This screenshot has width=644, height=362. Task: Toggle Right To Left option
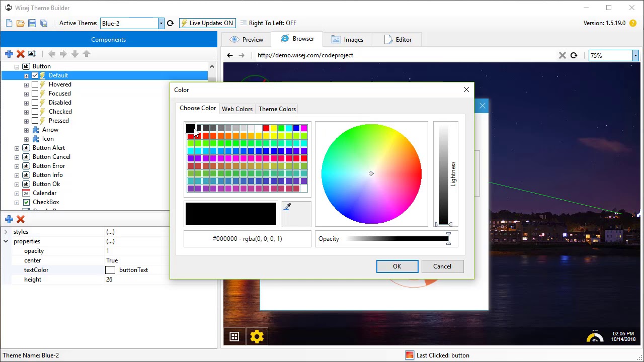[x=268, y=23]
